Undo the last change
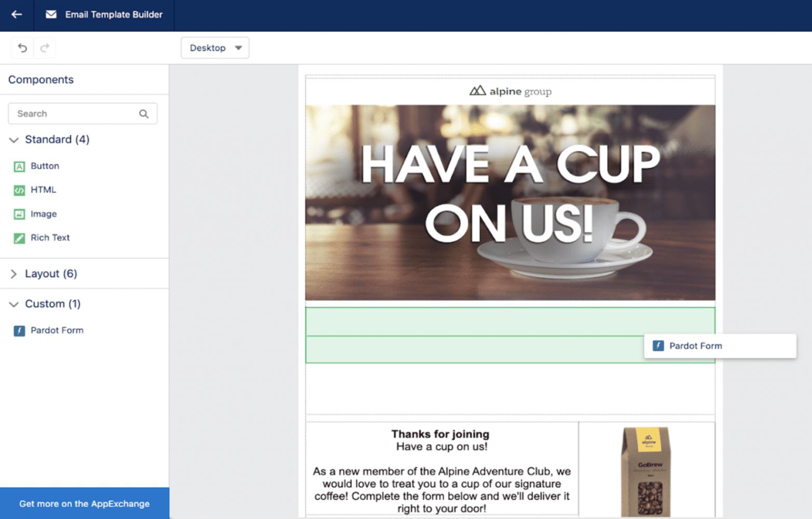812x519 pixels. pyautogui.click(x=22, y=48)
